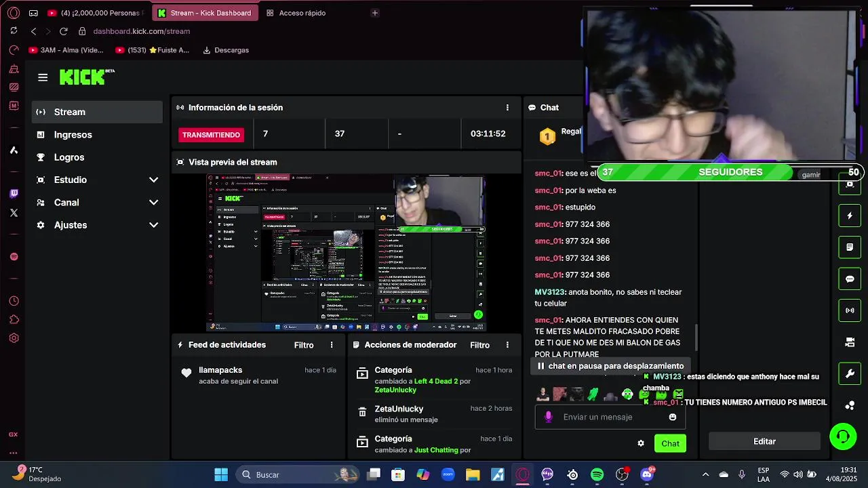Open session information three-dot menu
Image resolution: width=868 pixels, height=488 pixels.
[507, 108]
